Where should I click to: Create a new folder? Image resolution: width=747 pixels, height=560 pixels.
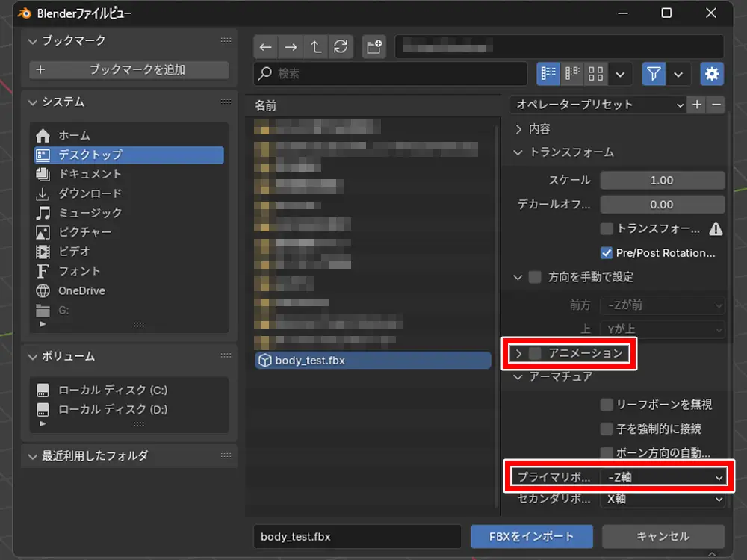(374, 47)
